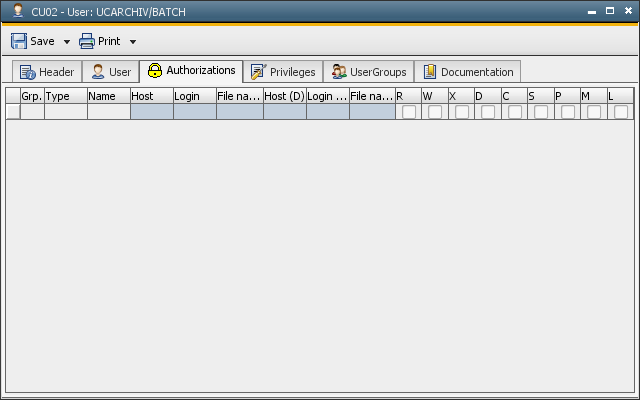Click the Save button label
640x400 pixels.
pos(42,41)
